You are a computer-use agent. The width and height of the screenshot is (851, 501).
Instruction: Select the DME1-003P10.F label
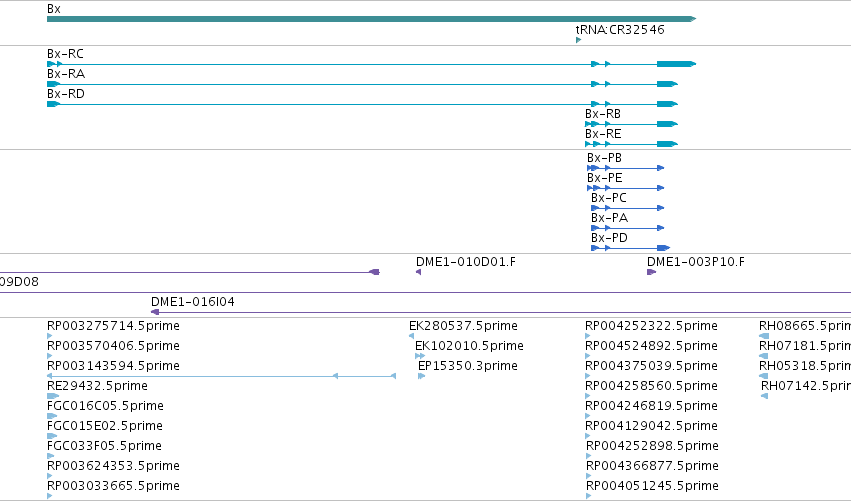(696, 262)
